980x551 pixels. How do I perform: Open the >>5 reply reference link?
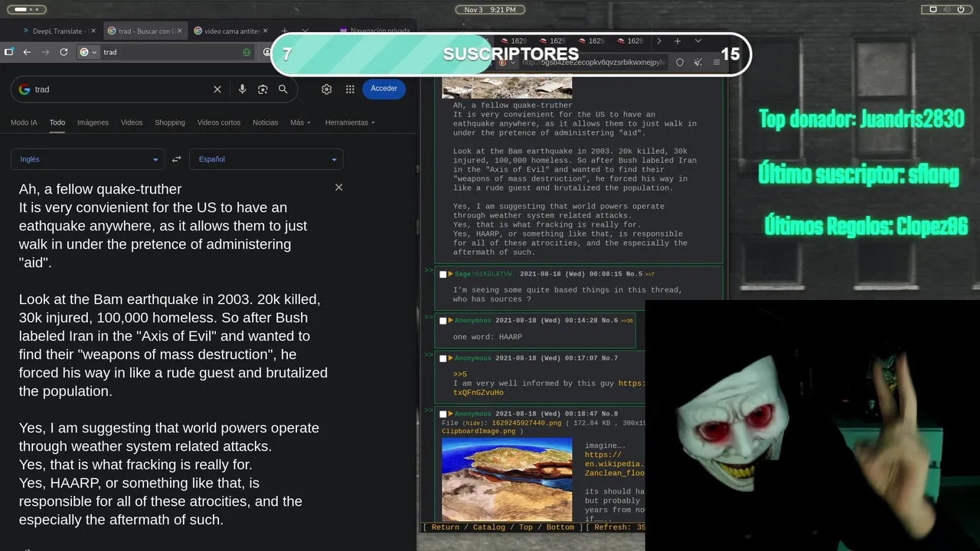pyautogui.click(x=460, y=374)
